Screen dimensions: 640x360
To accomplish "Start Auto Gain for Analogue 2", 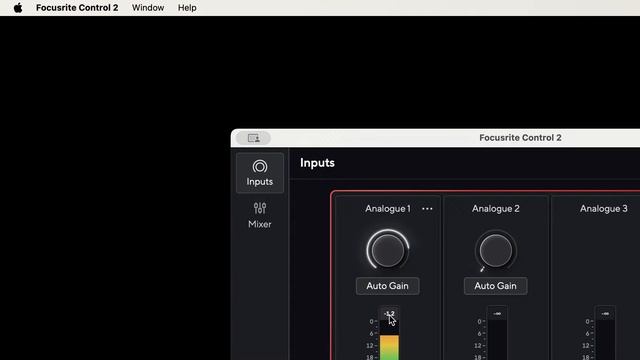I will [495, 286].
